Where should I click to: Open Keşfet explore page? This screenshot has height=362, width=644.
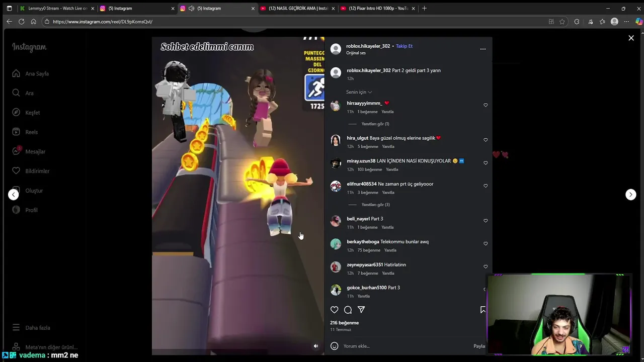pyautogui.click(x=26, y=113)
